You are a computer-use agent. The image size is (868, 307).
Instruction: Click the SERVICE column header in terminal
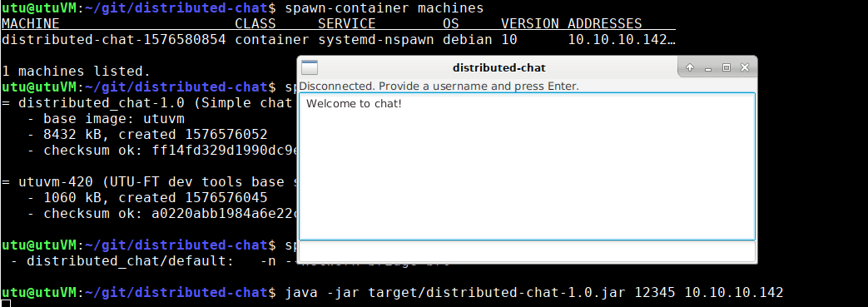point(347,24)
